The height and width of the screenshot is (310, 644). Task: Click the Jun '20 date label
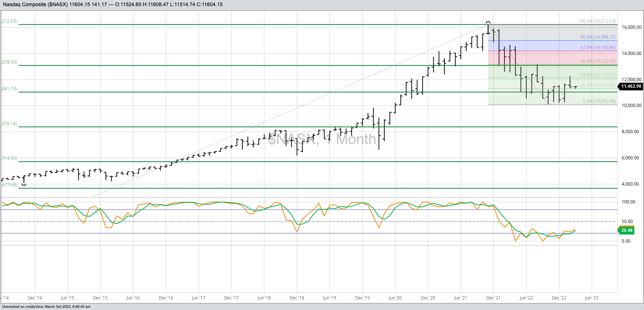click(x=395, y=298)
